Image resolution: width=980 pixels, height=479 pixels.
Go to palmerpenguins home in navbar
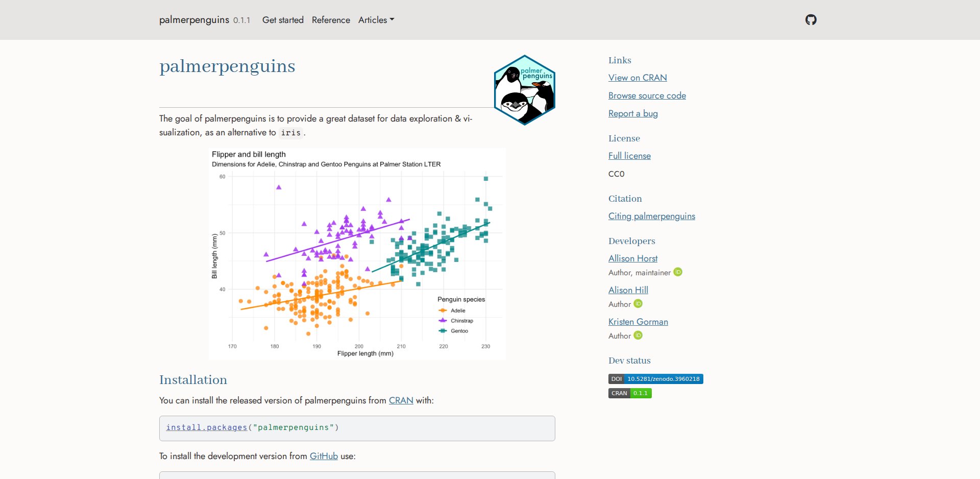pos(194,20)
